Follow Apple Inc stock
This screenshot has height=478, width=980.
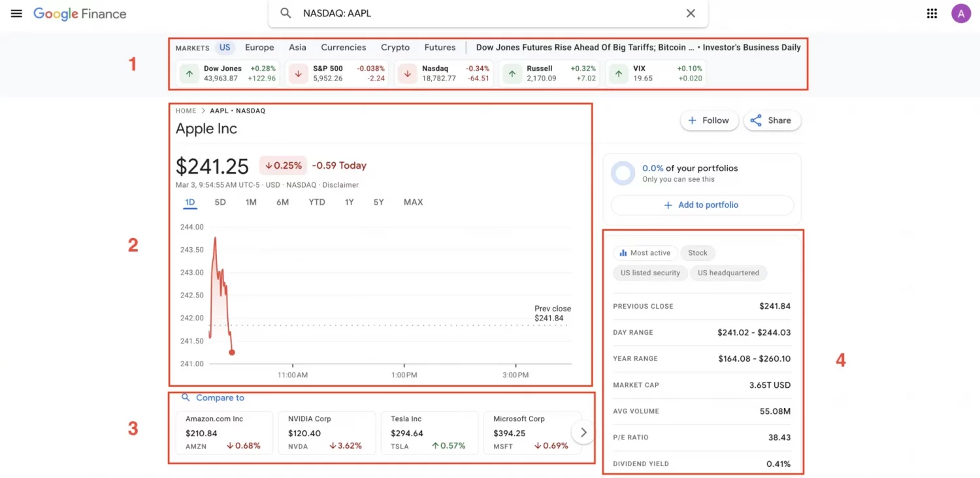(x=709, y=120)
